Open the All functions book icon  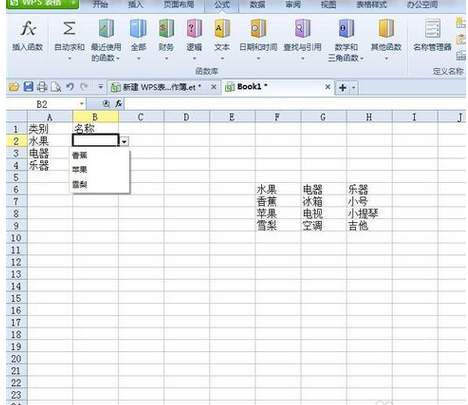coord(138,28)
